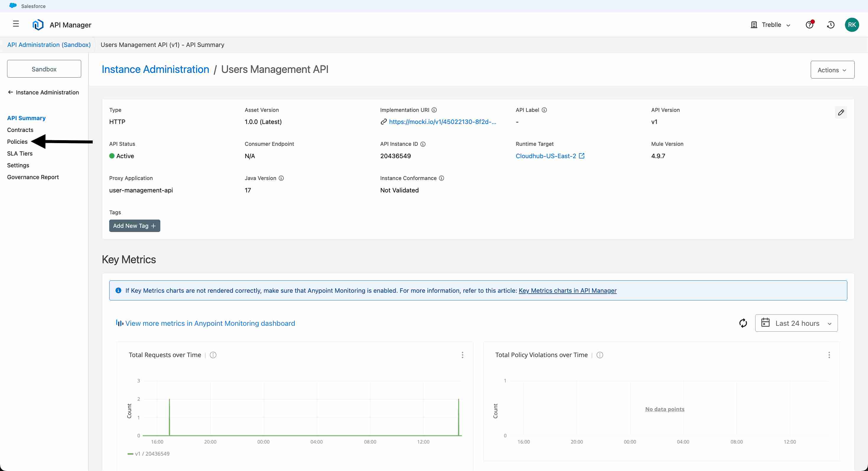This screenshot has width=868, height=471.
Task: Click the calendar icon in time range selector
Action: tap(766, 323)
